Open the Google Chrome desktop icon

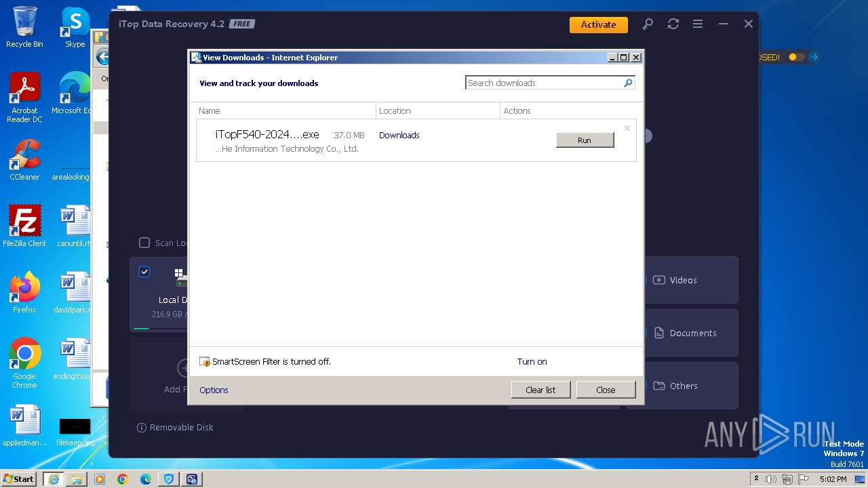click(x=24, y=363)
